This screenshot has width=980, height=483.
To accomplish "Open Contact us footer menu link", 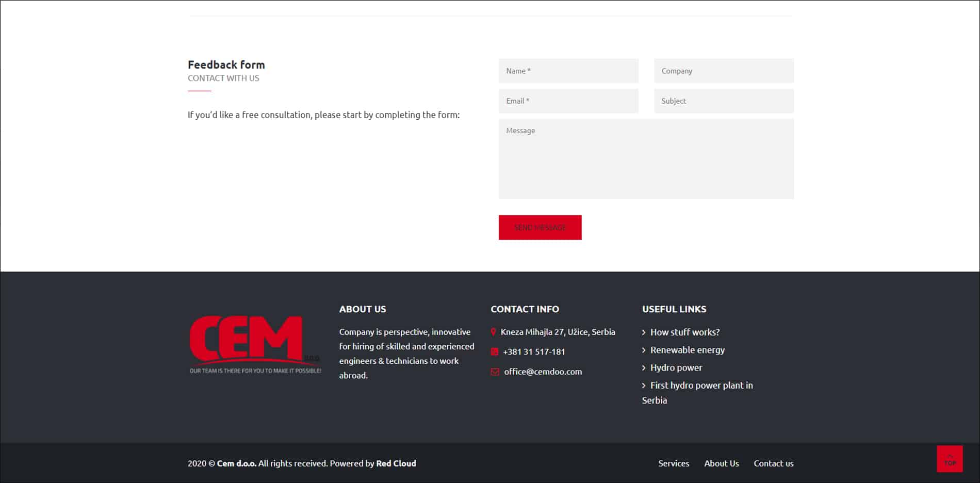I will point(773,463).
